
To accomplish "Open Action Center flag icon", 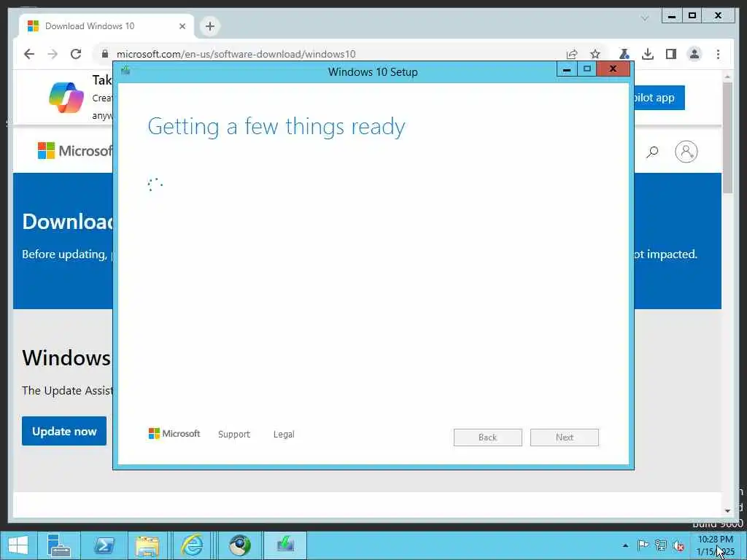I will point(643,545).
